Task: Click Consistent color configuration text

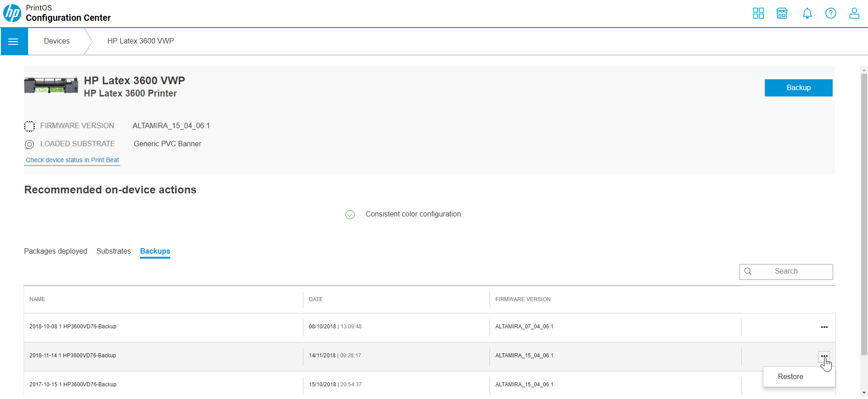Action: pyautogui.click(x=413, y=214)
